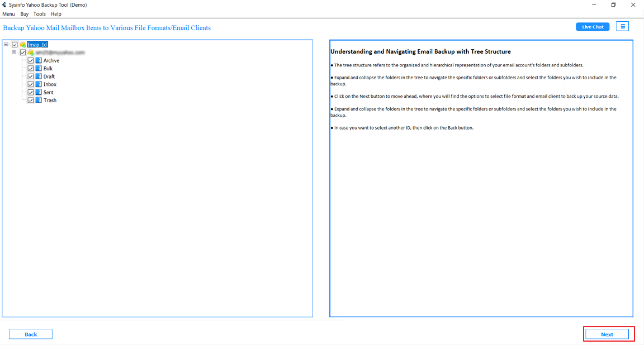The image size is (644, 345).
Task: Collapse the Imap_Id root tree node
Action: point(6,44)
